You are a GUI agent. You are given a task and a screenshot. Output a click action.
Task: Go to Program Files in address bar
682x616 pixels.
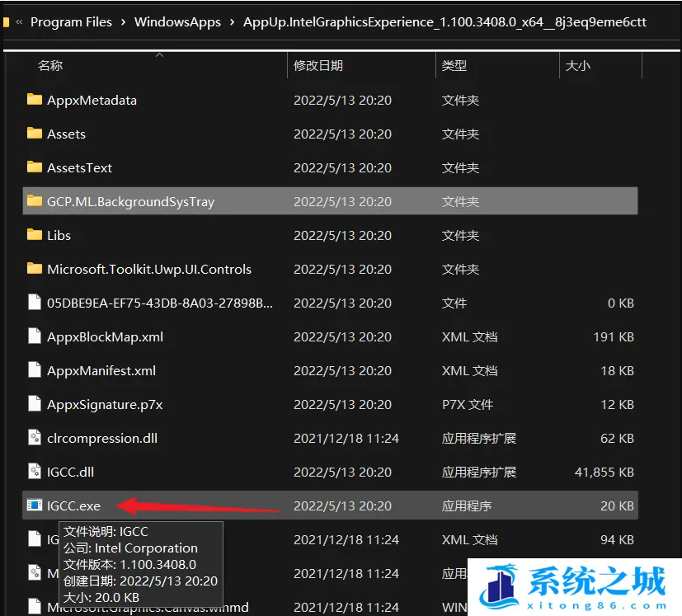(71, 22)
